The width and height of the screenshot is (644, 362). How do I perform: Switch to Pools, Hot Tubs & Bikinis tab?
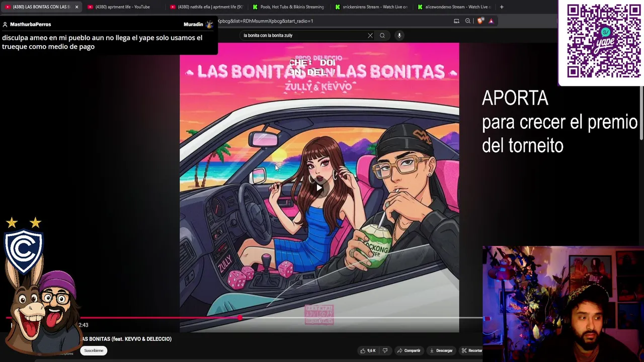coord(289,7)
